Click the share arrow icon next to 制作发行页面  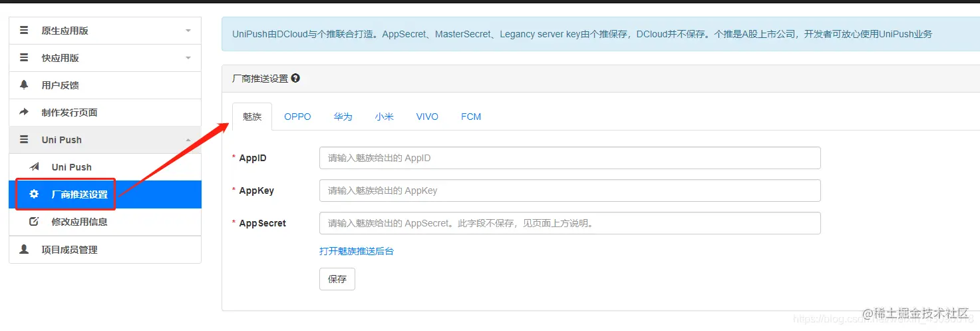click(x=25, y=112)
